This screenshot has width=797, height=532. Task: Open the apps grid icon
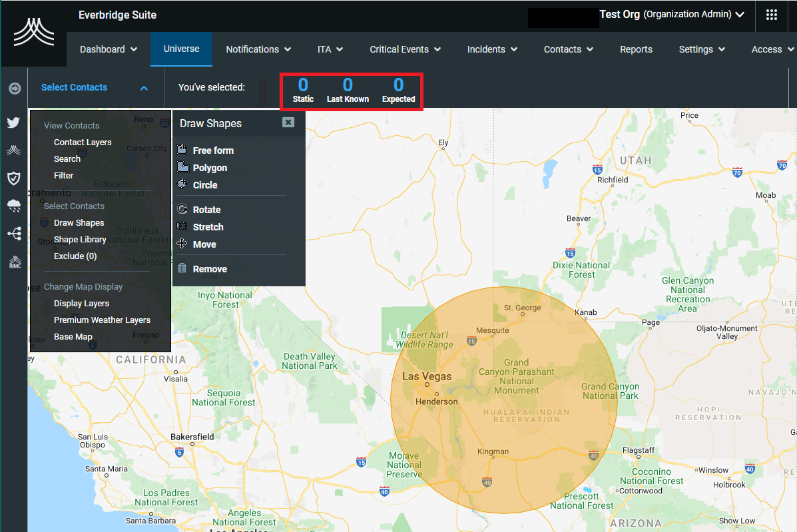pyautogui.click(x=772, y=15)
